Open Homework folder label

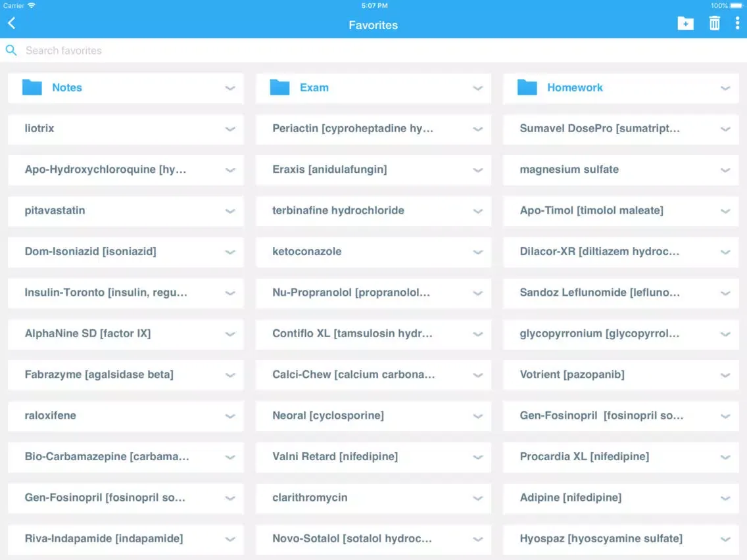[x=575, y=87]
